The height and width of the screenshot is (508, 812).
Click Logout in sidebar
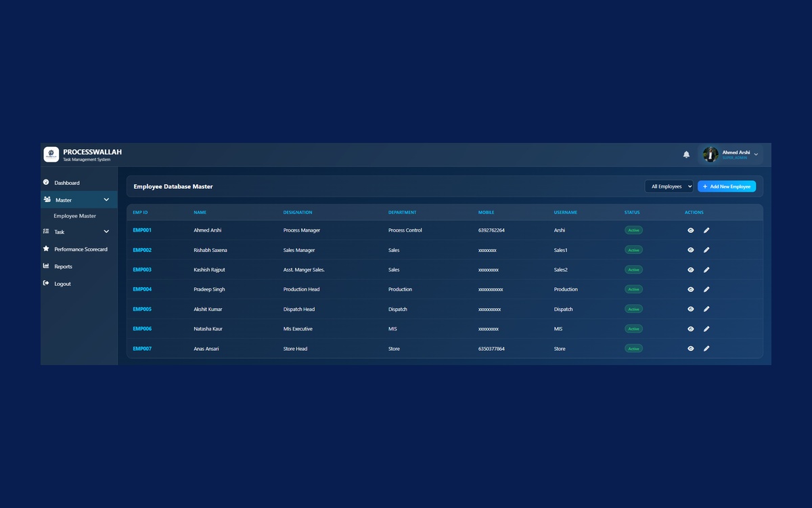[79, 284]
